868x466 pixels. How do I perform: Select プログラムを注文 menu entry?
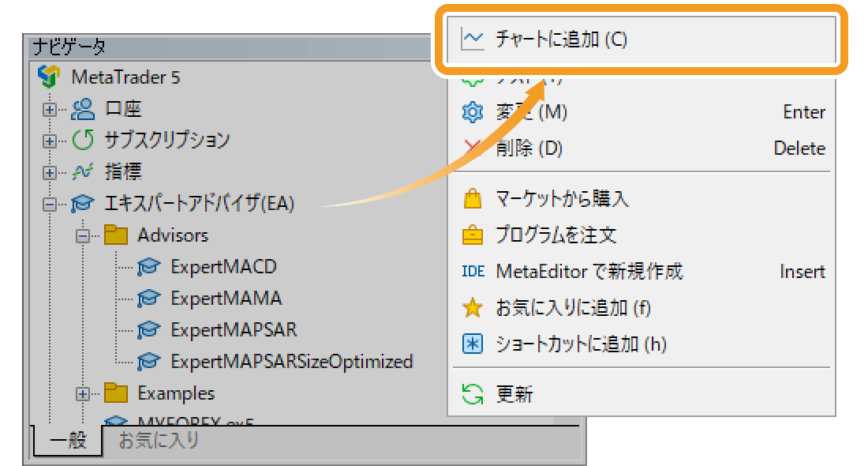pyautogui.click(x=641, y=235)
